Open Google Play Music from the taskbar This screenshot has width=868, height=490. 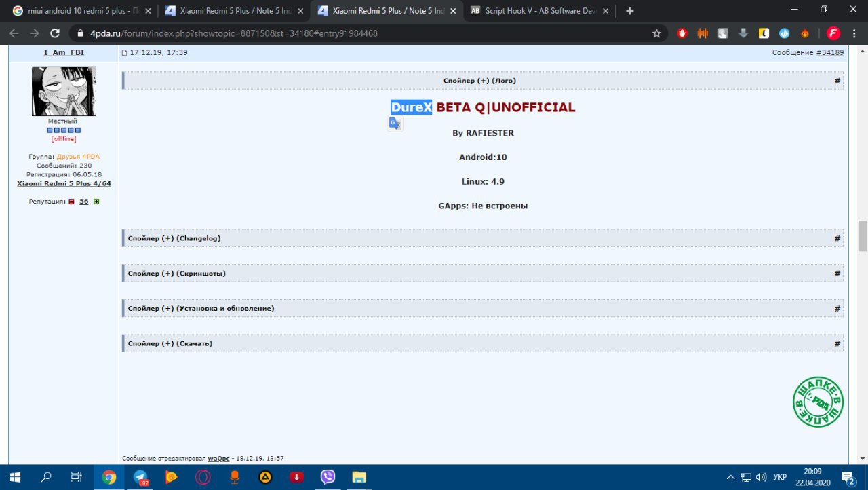coord(172,477)
